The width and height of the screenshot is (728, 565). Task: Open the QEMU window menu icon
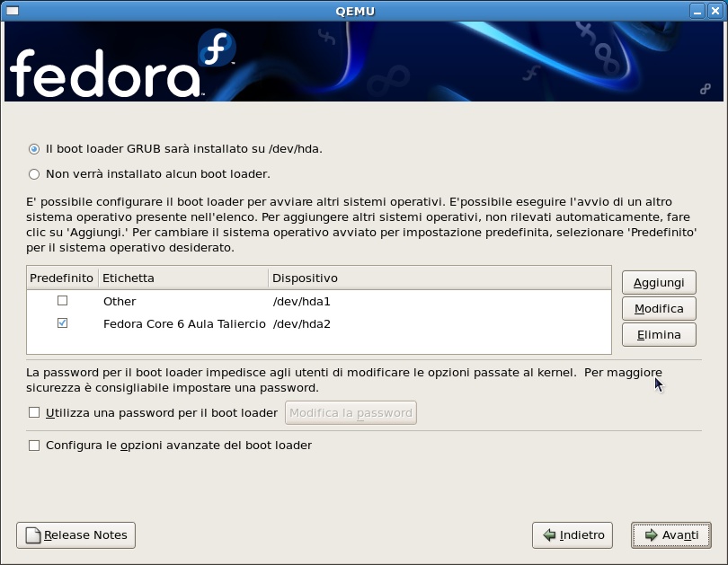[13, 10]
